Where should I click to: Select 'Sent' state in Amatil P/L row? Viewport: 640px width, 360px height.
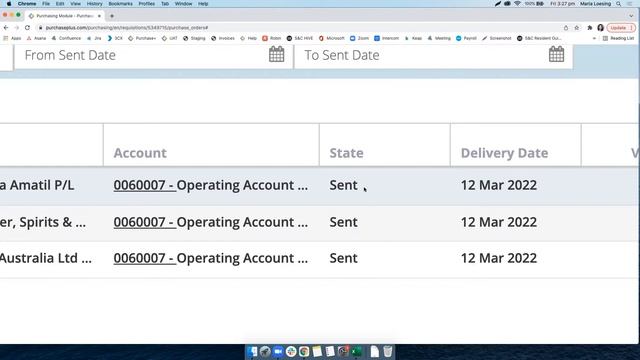coord(343,185)
